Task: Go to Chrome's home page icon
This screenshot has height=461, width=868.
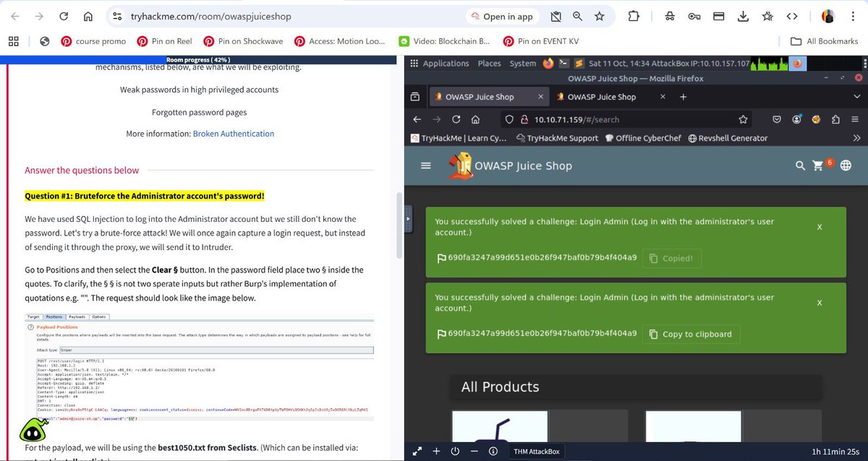Action: [88, 17]
